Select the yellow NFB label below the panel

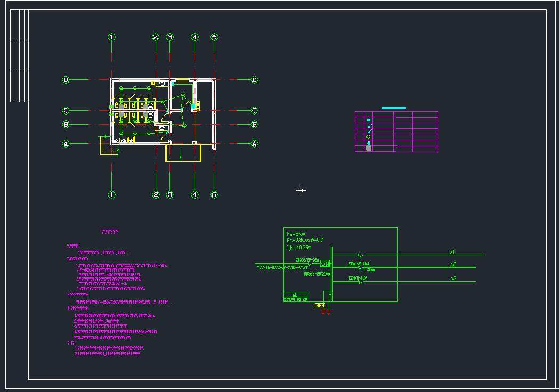(x=320, y=305)
